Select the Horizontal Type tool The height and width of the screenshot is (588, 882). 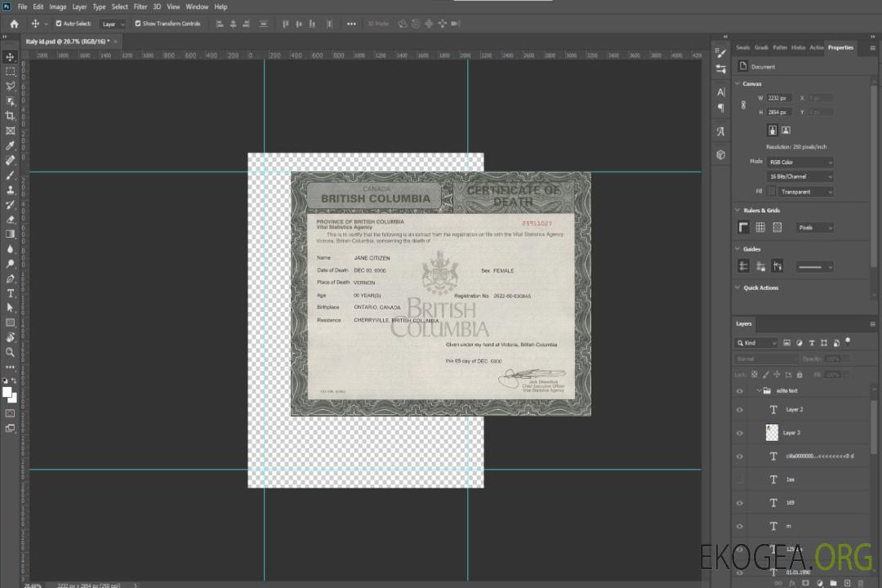10,293
